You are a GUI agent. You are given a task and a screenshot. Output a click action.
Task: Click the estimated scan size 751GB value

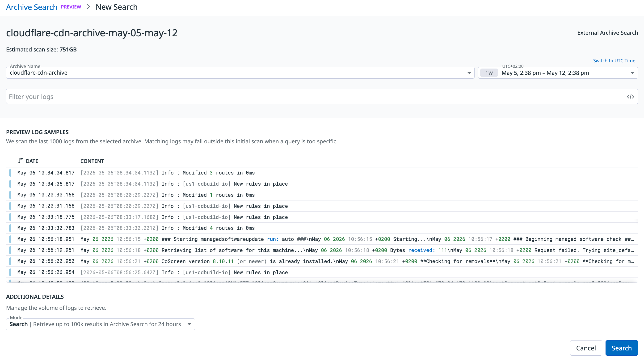pyautogui.click(x=68, y=50)
